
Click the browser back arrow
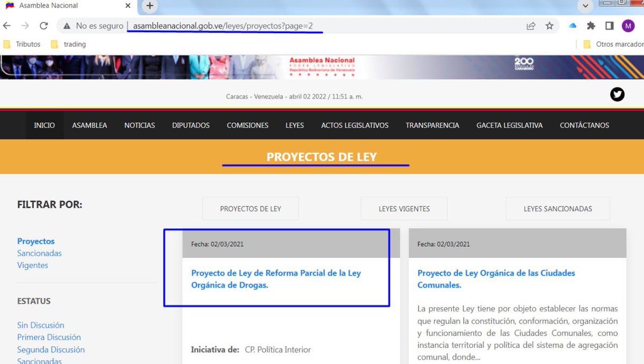tap(7, 26)
